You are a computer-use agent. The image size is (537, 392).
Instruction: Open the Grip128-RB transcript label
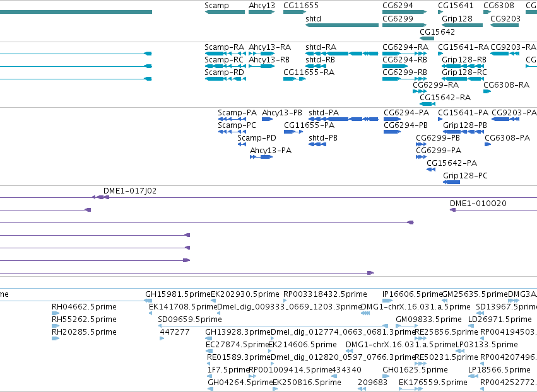(464, 59)
